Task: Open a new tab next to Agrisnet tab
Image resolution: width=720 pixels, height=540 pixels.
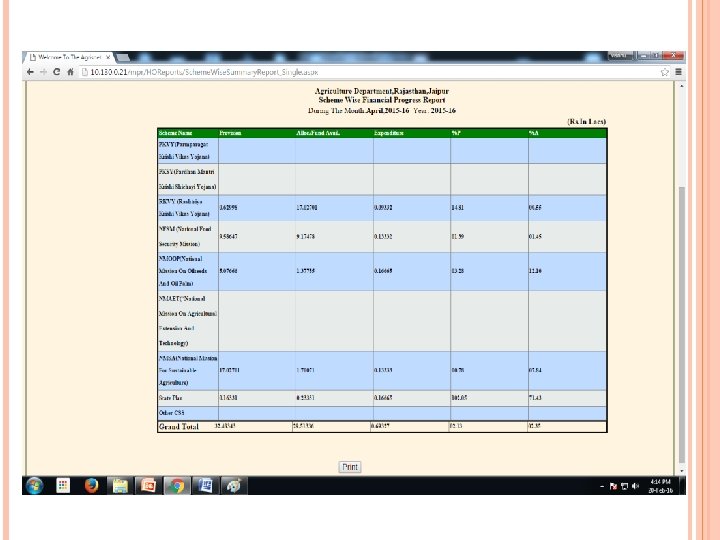Action: 122,57
